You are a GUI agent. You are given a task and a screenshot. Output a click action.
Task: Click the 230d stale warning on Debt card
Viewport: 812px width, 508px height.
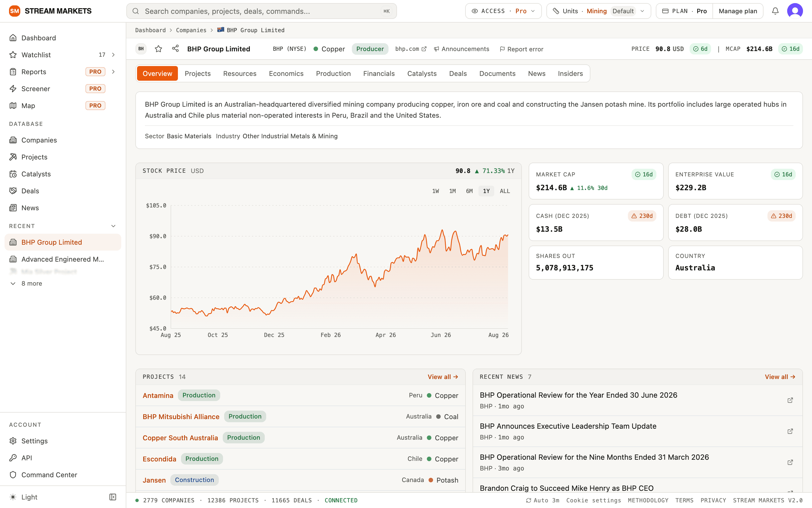click(x=781, y=216)
